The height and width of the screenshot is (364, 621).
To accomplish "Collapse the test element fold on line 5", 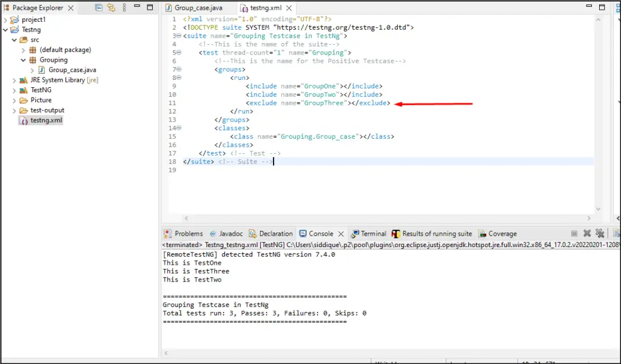I will point(179,52).
